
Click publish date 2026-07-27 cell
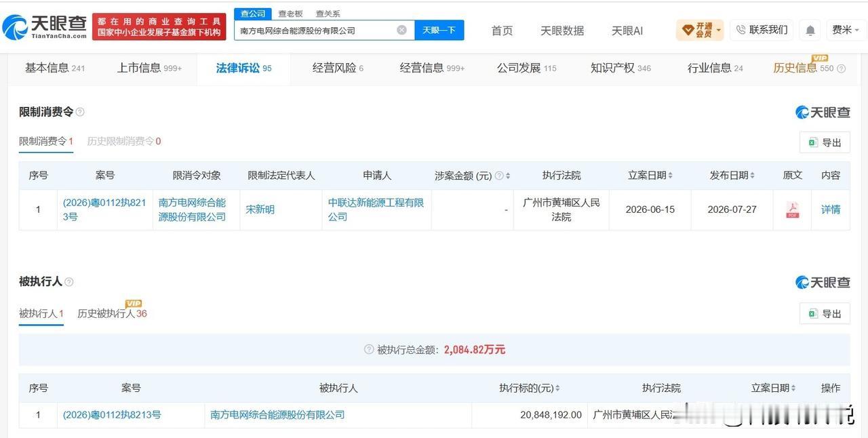coord(732,210)
